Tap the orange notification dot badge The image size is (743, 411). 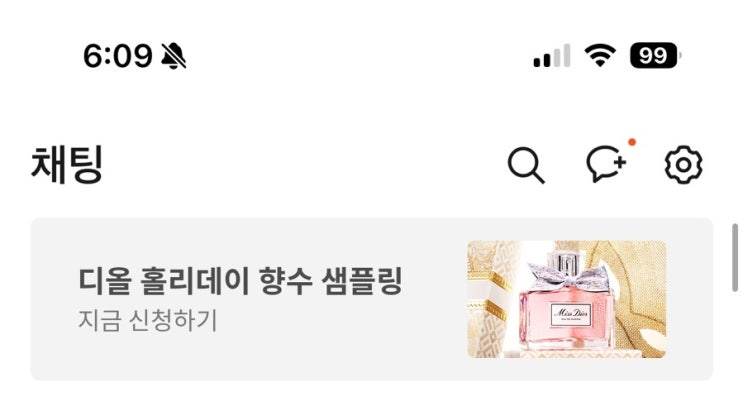click(x=632, y=142)
